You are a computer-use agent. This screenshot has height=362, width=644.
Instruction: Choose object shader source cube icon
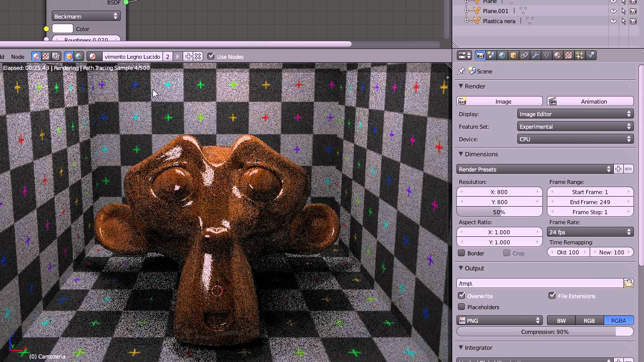pyautogui.click(x=69, y=56)
